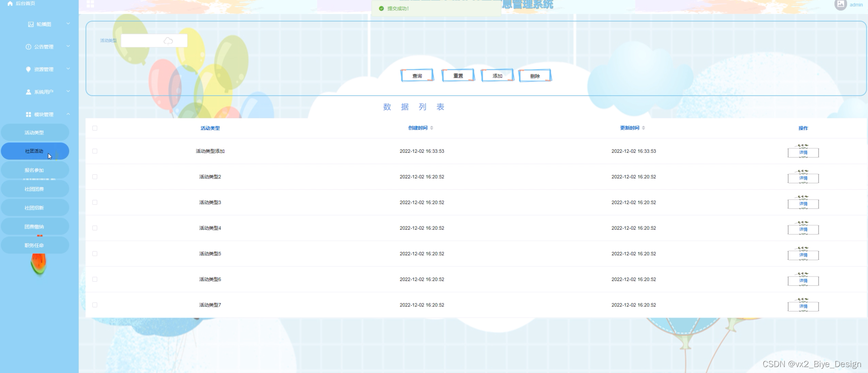Viewport: 868px width, 373px height.
Task: Open the 社团活动 sidebar item
Action: click(x=35, y=151)
